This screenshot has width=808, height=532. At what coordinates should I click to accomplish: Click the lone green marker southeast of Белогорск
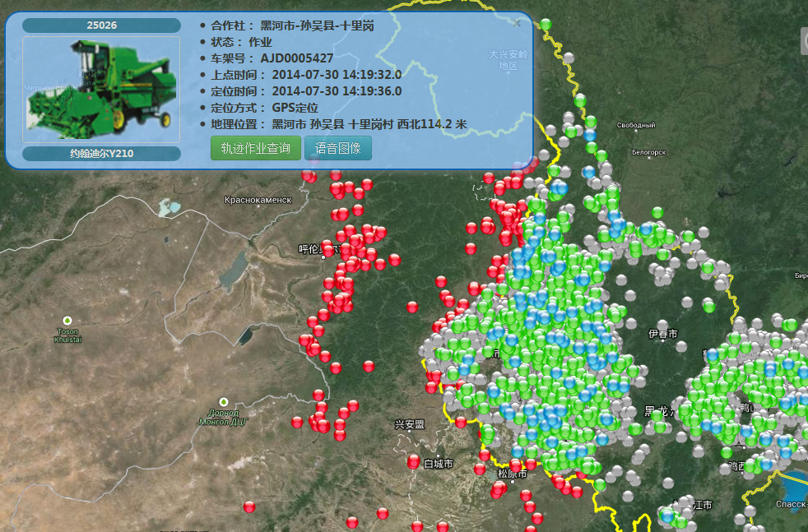(657, 213)
